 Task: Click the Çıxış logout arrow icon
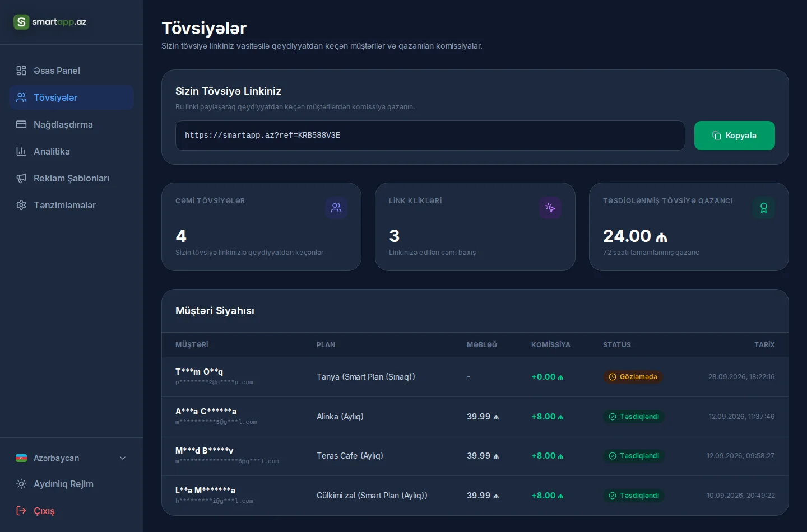point(21,511)
